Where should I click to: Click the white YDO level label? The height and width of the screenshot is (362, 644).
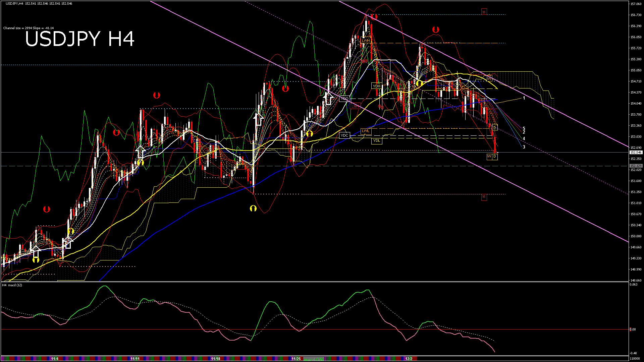coord(344,99)
